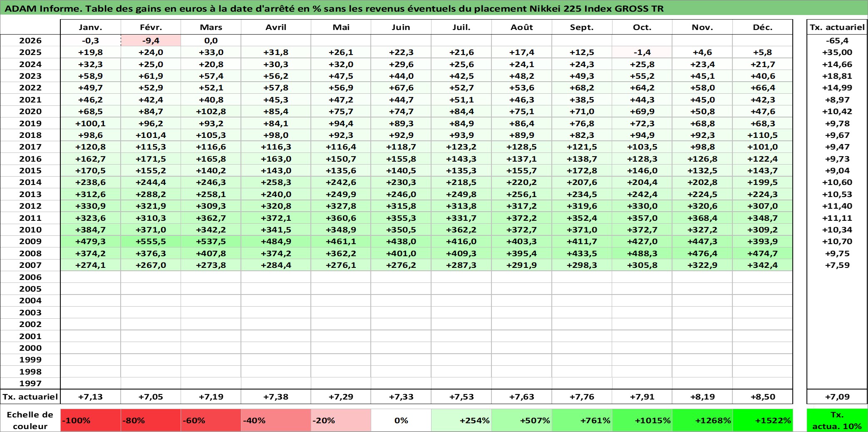Select the +330,0 cell for October 2012

642,206
